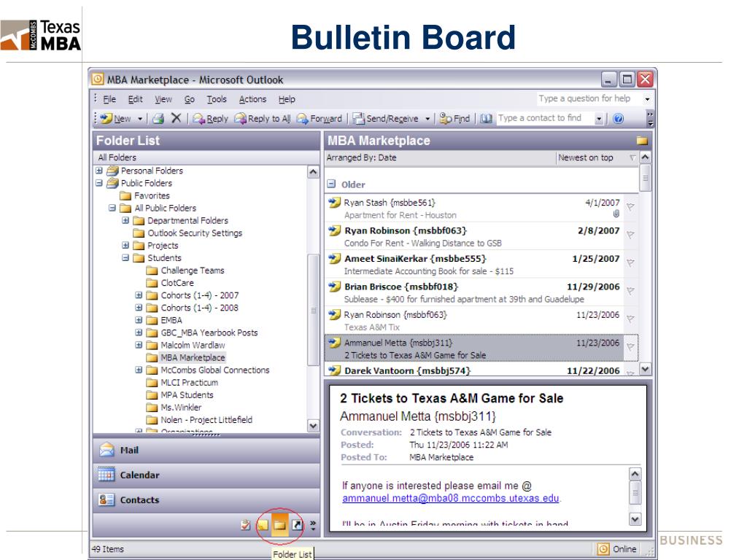Click Send/Receive toolbar button

[386, 119]
